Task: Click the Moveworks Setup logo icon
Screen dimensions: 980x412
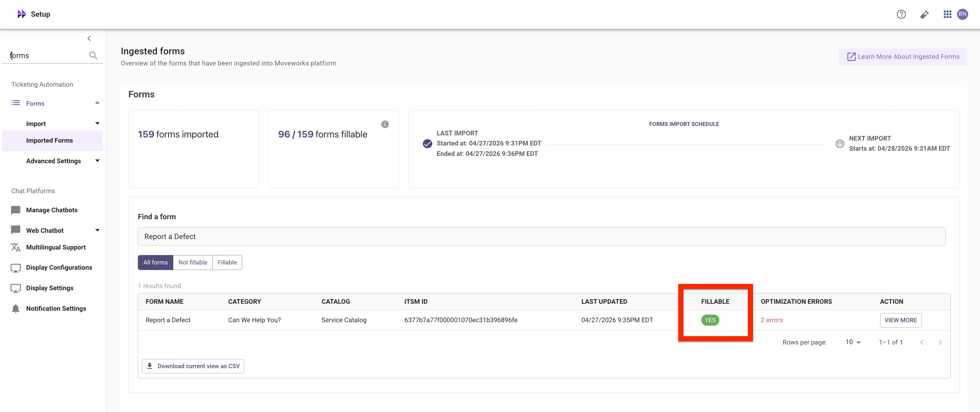Action: coord(22,14)
